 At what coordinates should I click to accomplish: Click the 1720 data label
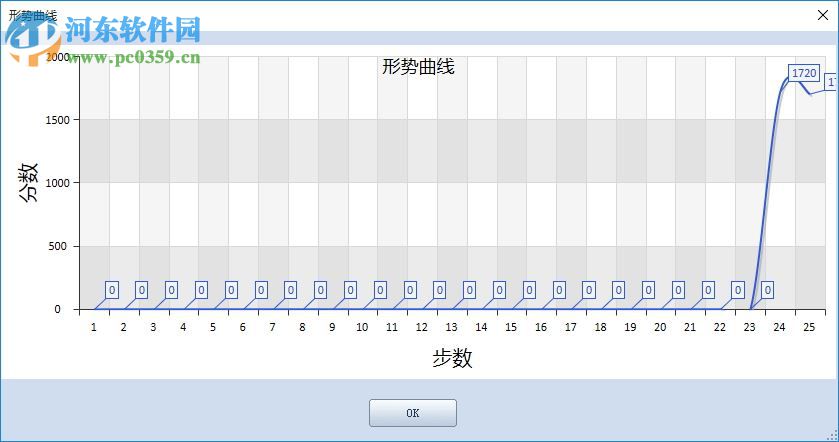[x=804, y=73]
